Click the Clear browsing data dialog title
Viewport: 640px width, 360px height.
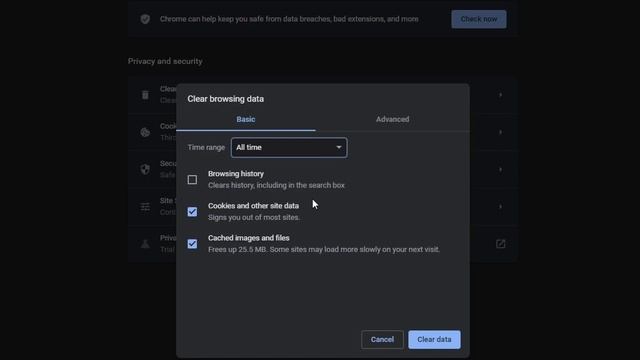[225, 99]
